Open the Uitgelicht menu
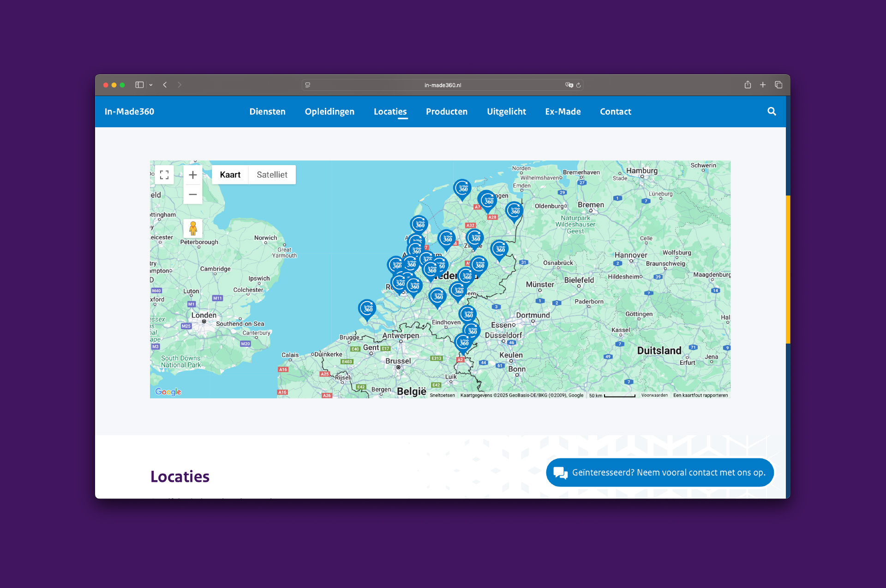886x588 pixels. pos(506,112)
